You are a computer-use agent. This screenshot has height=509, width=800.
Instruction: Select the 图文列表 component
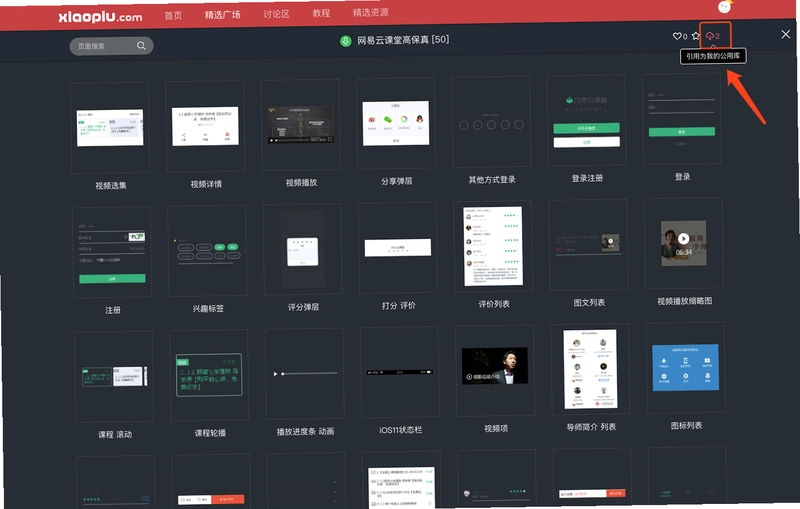(588, 244)
